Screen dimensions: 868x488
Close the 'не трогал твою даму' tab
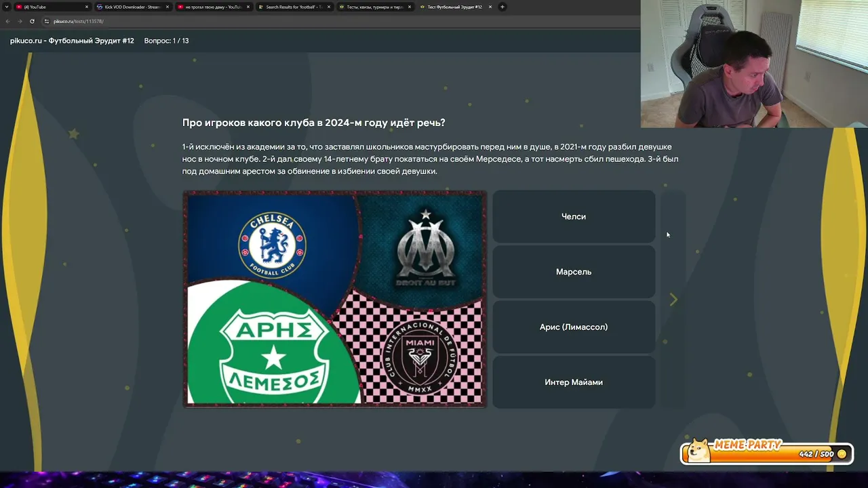tap(248, 7)
